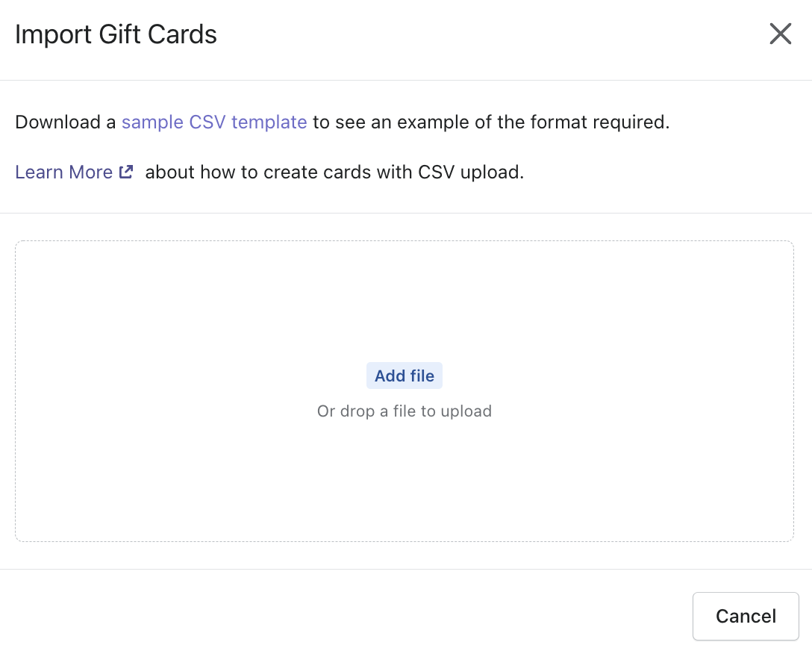The image size is (812, 651).
Task: Cancel the gift card import
Action: click(745, 616)
